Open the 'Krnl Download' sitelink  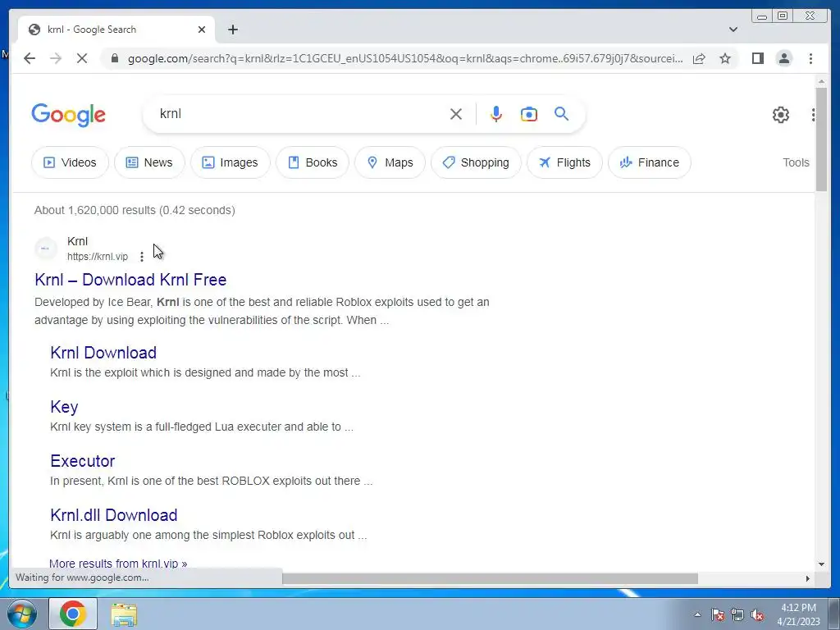point(103,353)
